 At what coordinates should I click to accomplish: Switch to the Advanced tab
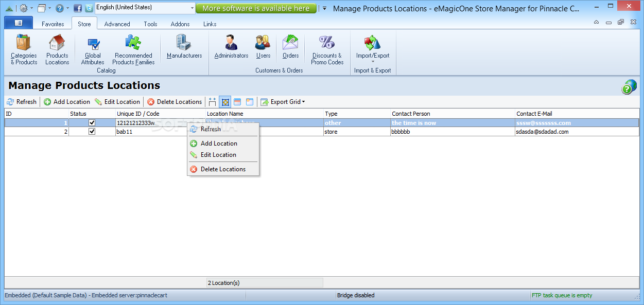tap(117, 24)
